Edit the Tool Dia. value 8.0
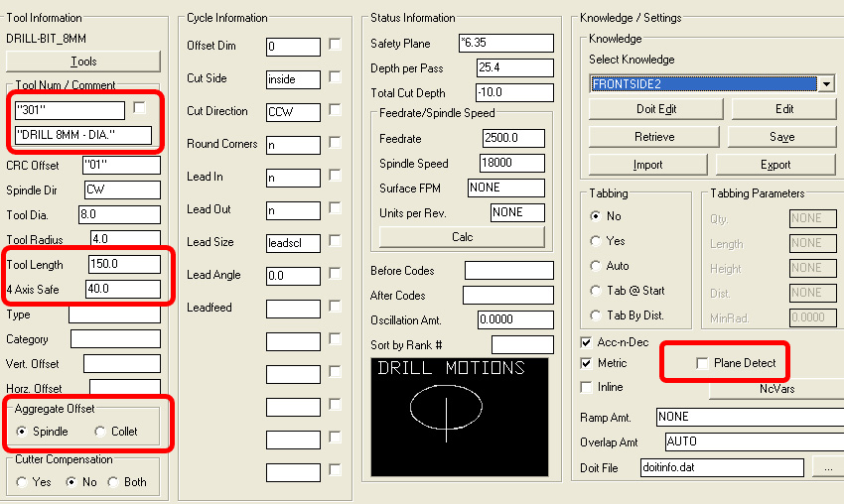Image resolution: width=844 pixels, height=504 pixels. click(x=119, y=214)
